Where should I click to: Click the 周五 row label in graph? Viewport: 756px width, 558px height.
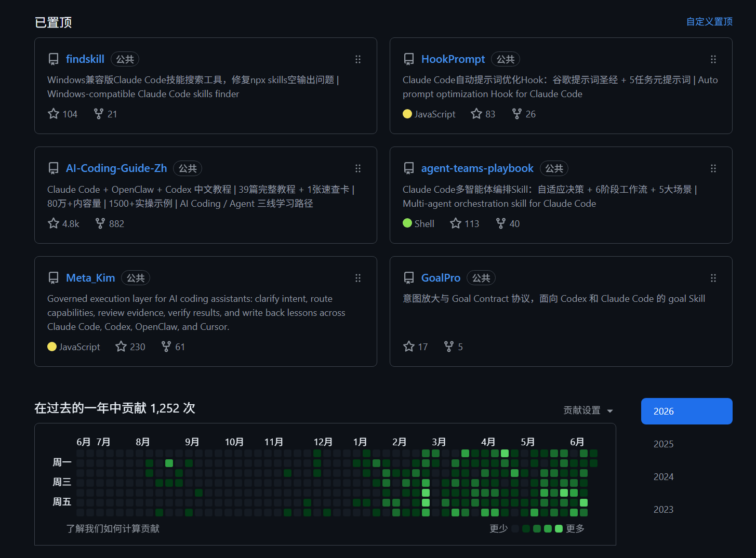pyautogui.click(x=62, y=502)
